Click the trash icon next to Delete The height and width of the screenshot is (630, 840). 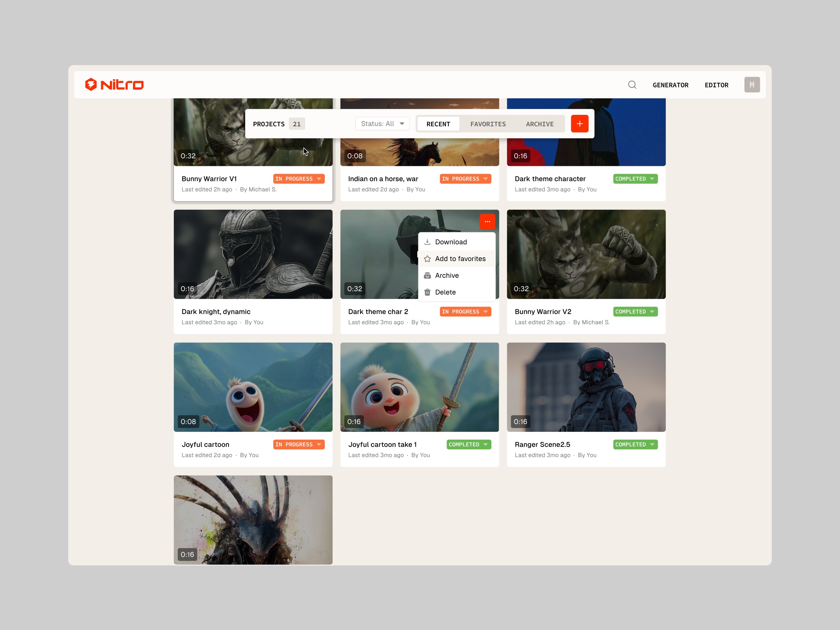pos(428,292)
